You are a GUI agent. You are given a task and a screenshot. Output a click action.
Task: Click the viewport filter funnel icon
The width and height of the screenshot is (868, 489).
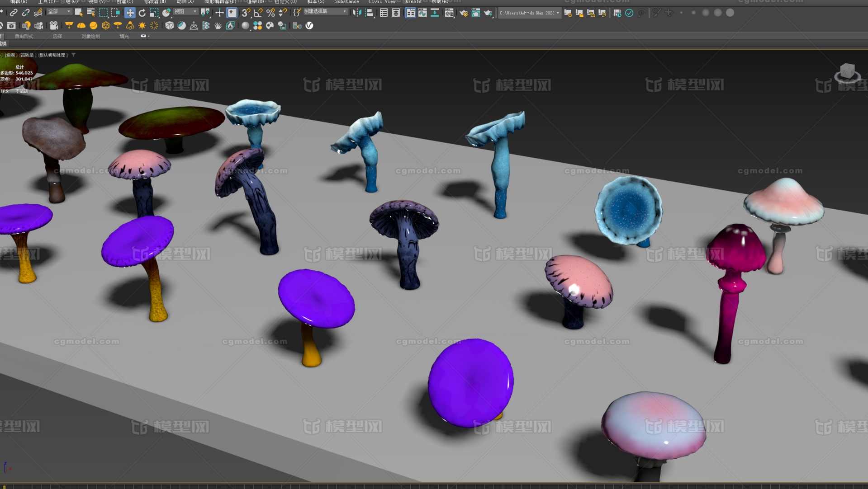point(73,55)
